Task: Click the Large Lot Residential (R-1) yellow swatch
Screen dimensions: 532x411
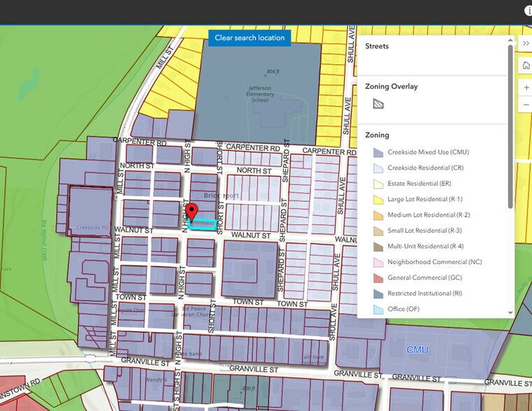Action: [378, 199]
